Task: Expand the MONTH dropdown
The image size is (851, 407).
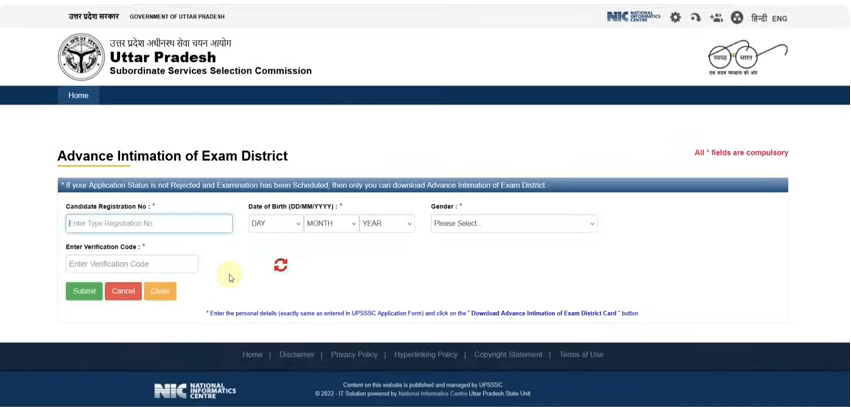Action: click(x=331, y=224)
